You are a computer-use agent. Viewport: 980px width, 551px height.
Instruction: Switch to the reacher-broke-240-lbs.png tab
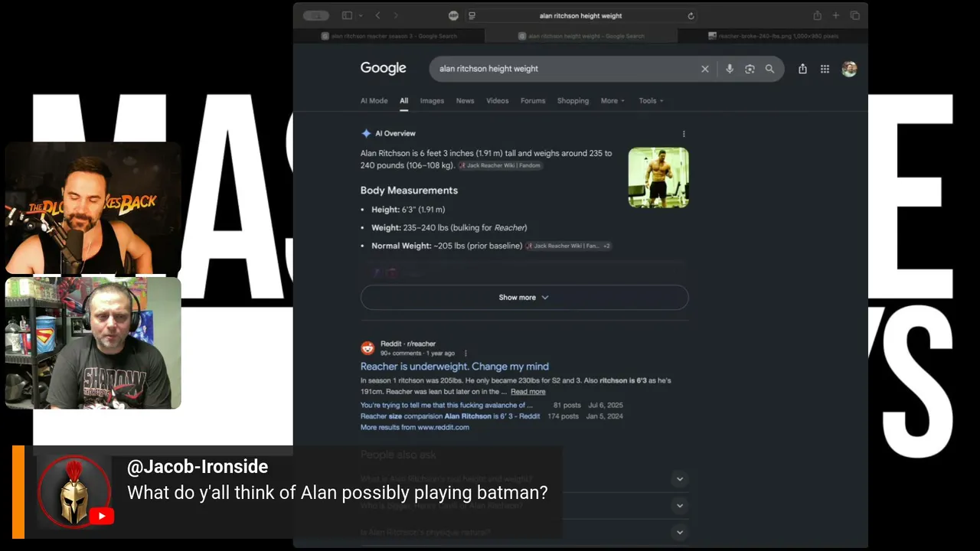click(x=773, y=36)
